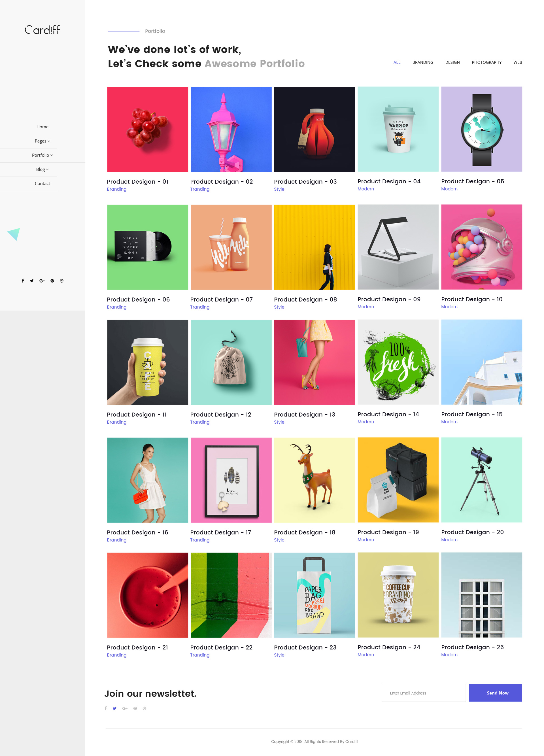Screen dimensions: 544x756
Task: Expand the Blog menu
Action: (42, 169)
